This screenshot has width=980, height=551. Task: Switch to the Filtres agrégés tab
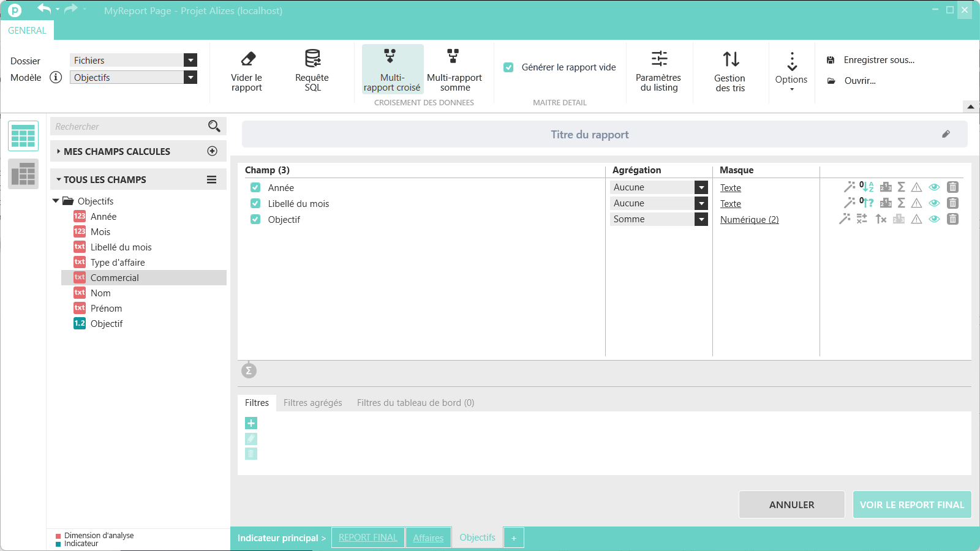click(x=312, y=403)
